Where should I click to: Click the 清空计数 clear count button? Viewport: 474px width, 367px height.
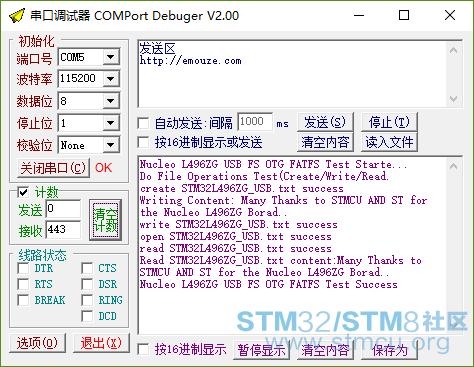coord(105,220)
